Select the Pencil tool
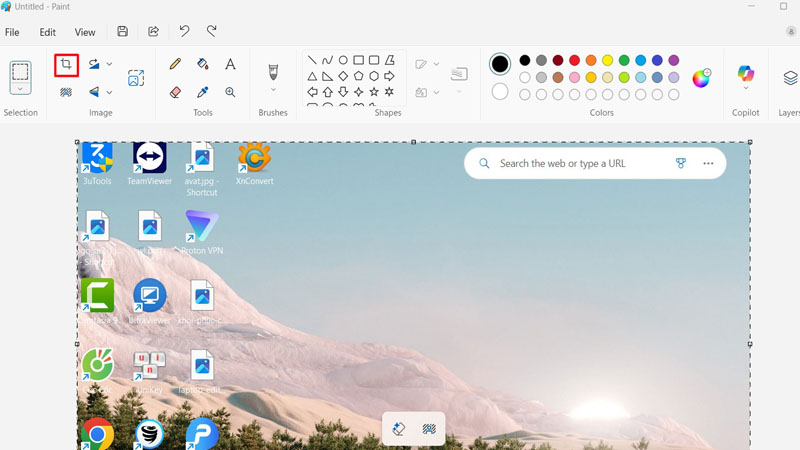The width and height of the screenshot is (800, 450). 175,64
